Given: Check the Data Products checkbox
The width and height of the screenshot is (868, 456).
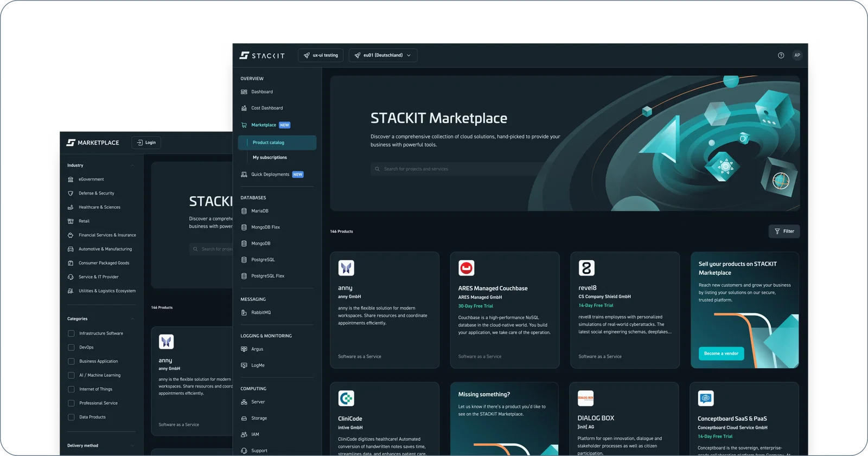Looking at the screenshot, I should pyautogui.click(x=71, y=417).
